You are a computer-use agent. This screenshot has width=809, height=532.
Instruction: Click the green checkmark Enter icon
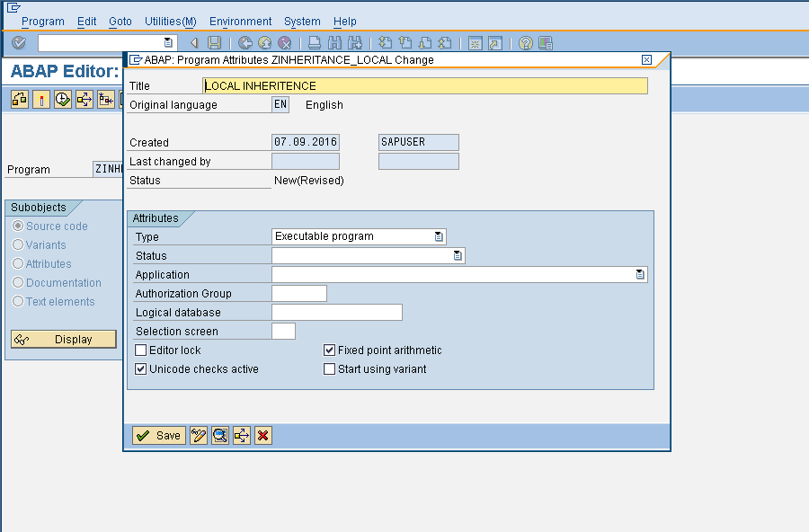[x=17, y=42]
